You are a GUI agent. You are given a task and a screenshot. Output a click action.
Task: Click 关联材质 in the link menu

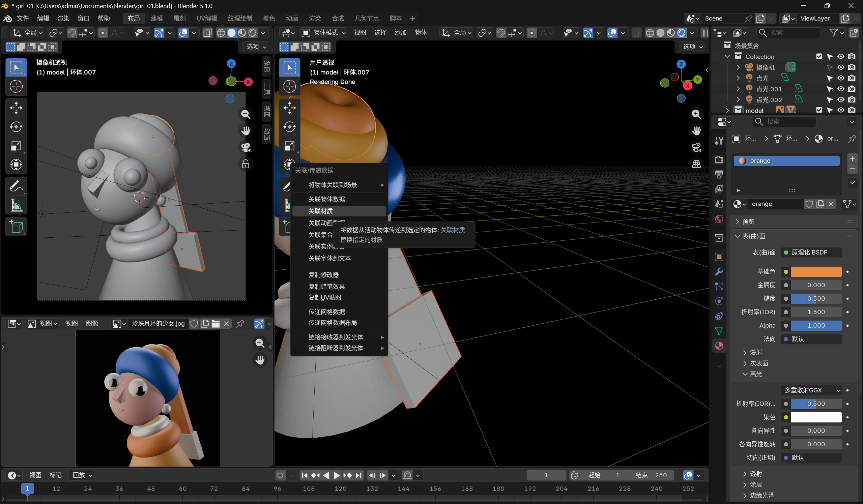pos(320,211)
